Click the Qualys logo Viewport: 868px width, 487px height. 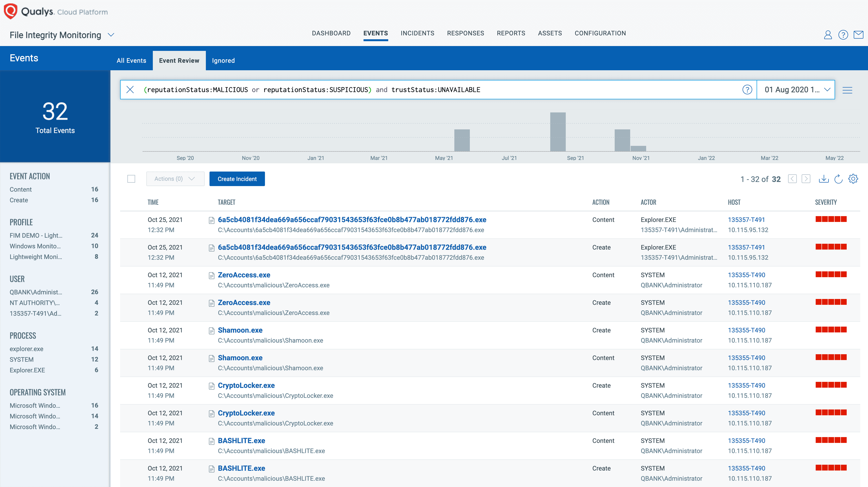coord(56,11)
